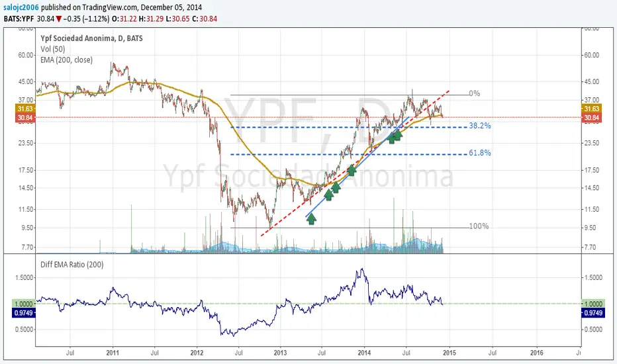Open the salojc2006 author profile link
617x364 pixels.
(21, 7)
